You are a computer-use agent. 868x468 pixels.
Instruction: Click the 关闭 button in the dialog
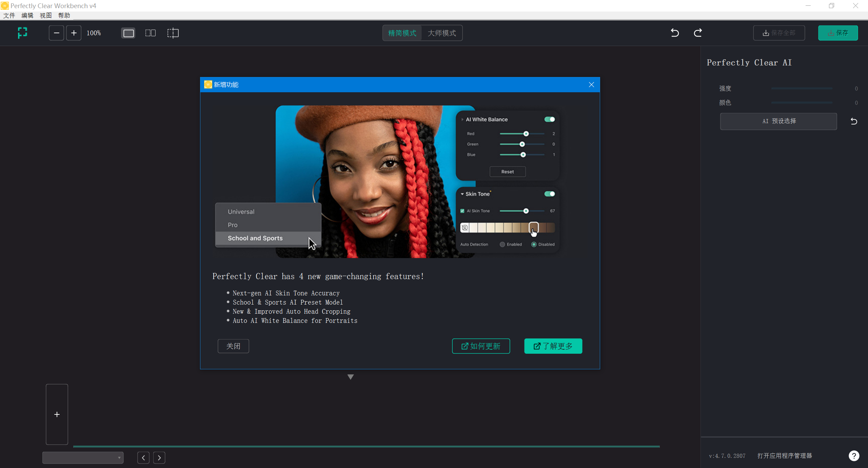[233, 346]
